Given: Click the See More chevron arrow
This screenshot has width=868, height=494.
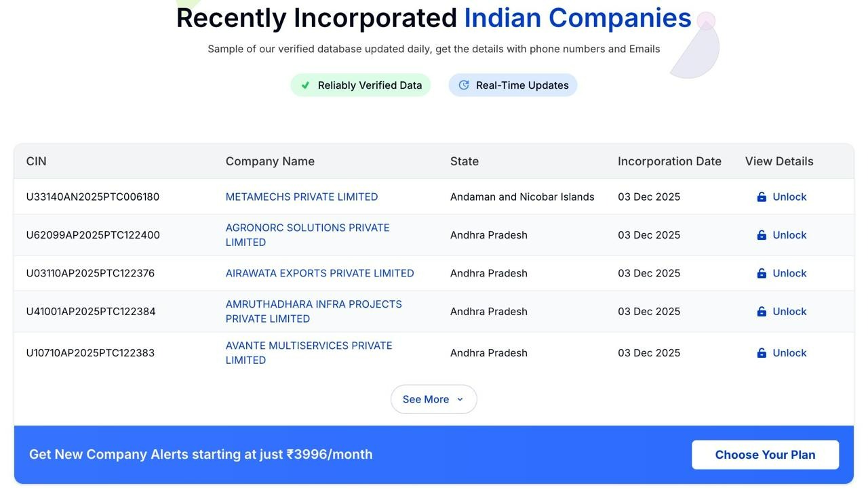Looking at the screenshot, I should (x=460, y=400).
